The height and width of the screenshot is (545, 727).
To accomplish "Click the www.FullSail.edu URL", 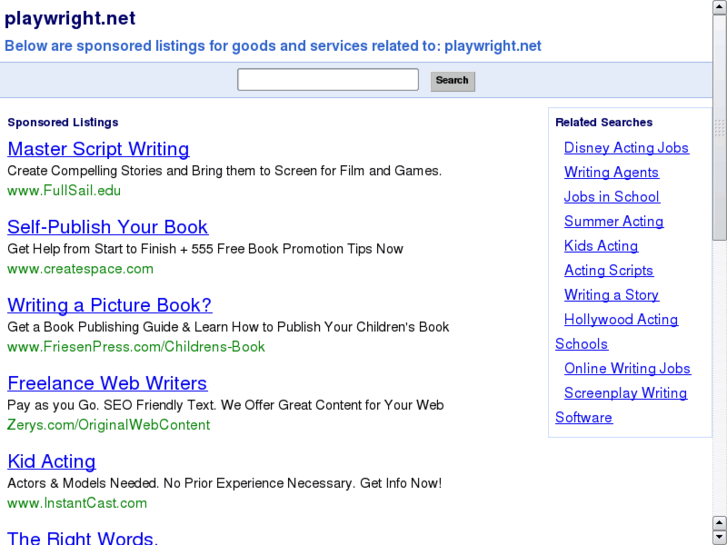I will [x=64, y=191].
